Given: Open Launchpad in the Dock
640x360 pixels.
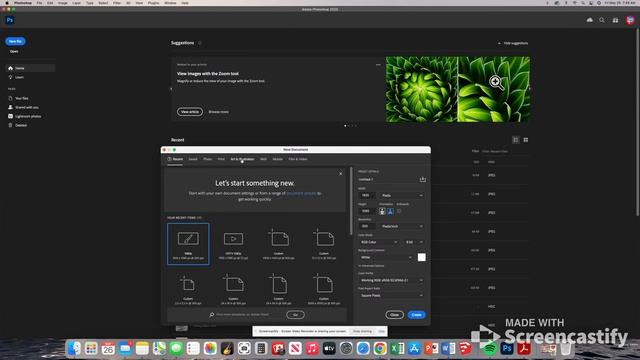Looking at the screenshot, I should click(91, 348).
